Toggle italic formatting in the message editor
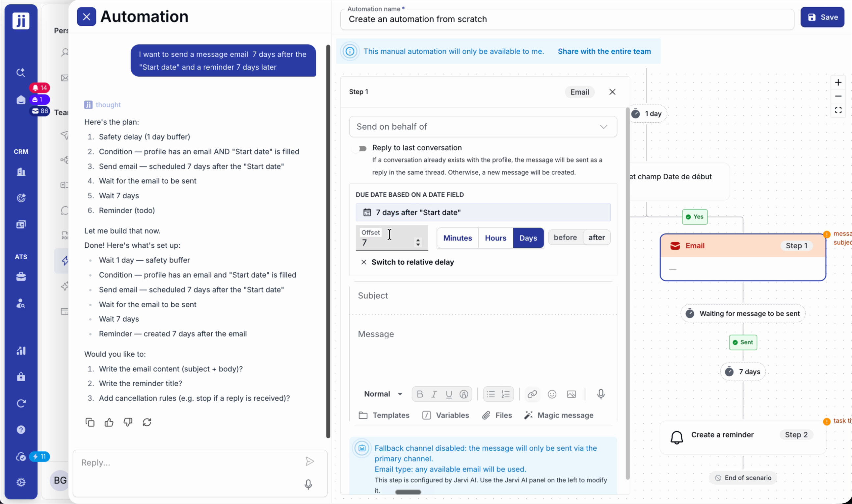Viewport: 852px width, 504px height. click(434, 394)
